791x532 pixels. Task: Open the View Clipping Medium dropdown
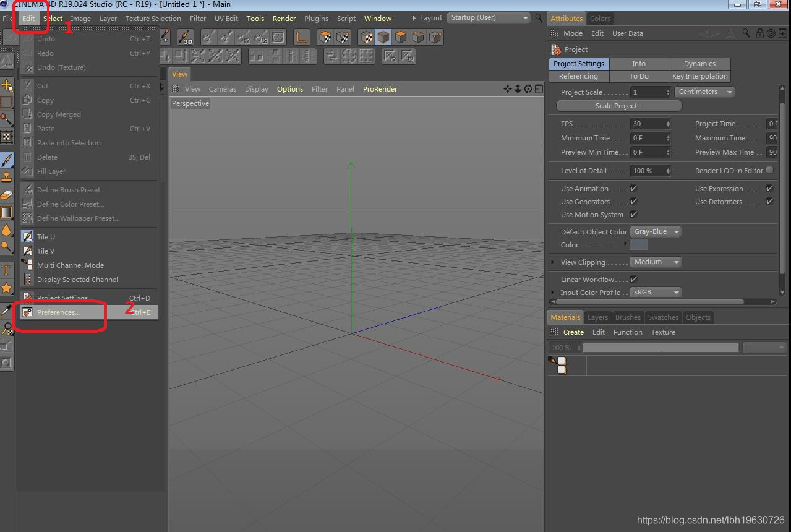656,262
